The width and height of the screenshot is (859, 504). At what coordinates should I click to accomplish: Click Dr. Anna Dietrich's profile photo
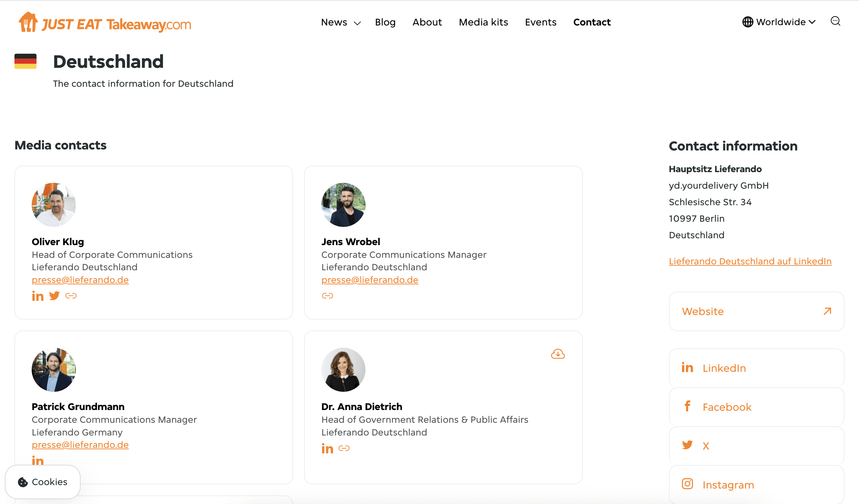click(x=343, y=370)
